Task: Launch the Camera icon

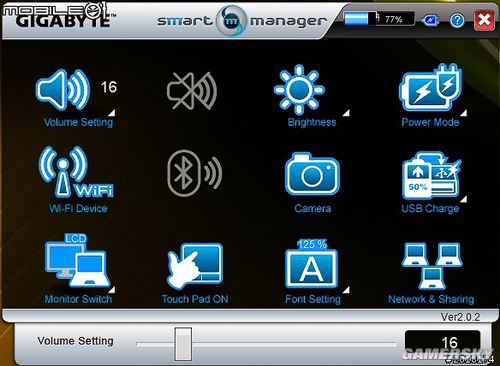Action: (x=312, y=174)
